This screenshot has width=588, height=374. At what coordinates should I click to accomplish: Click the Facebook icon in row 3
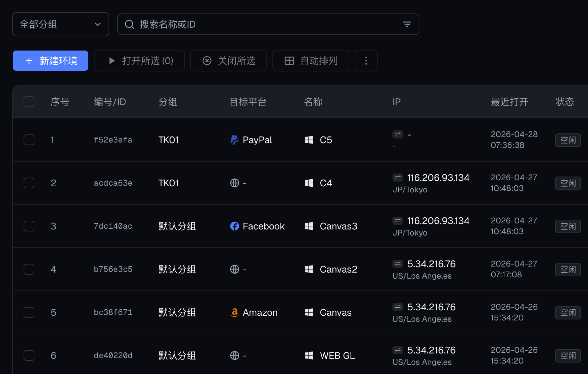pyautogui.click(x=234, y=226)
